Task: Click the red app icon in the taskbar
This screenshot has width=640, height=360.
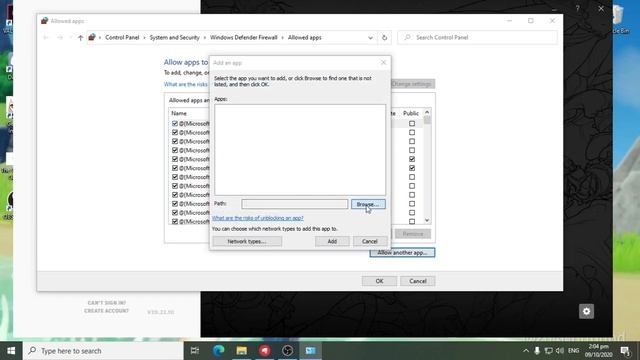Action: [264, 351]
